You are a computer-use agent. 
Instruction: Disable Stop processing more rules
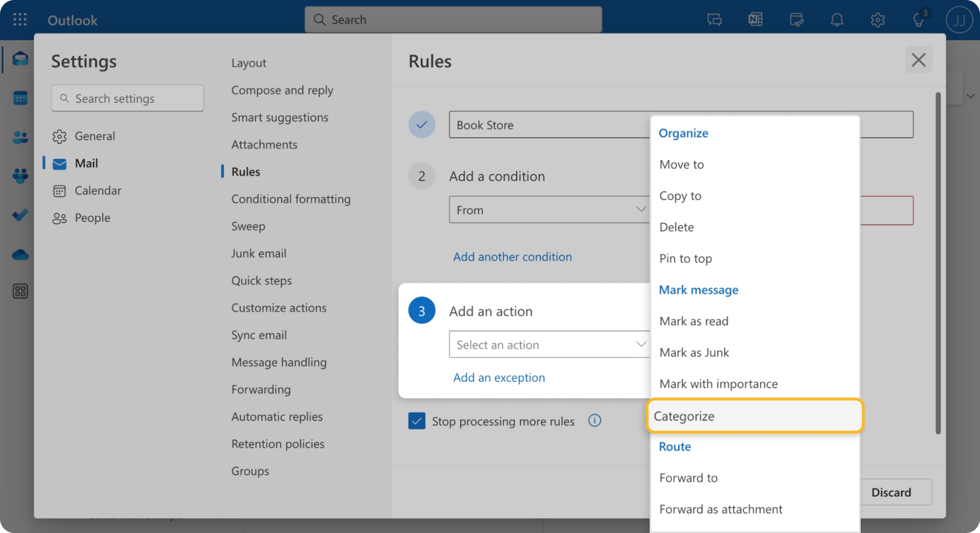(x=417, y=421)
